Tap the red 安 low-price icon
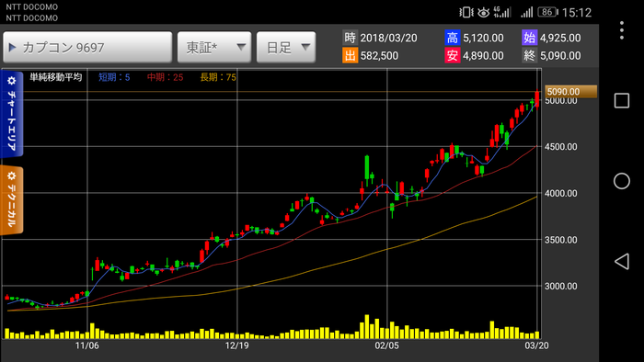The width and height of the screenshot is (644, 362). 453,55
